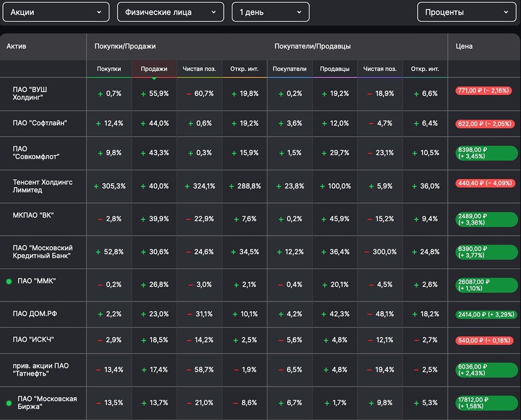Open ПАО ДОМ.РФ asset
521x420 pixels.
(x=35, y=313)
